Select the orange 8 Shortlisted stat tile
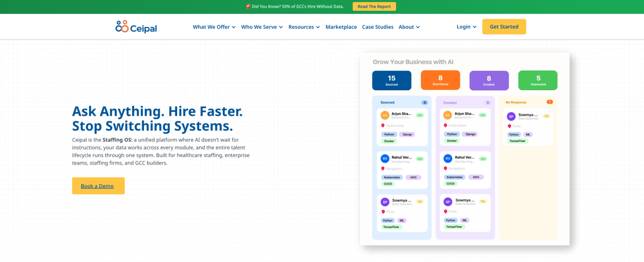Screen dimensions: 644x262 click(x=440, y=80)
